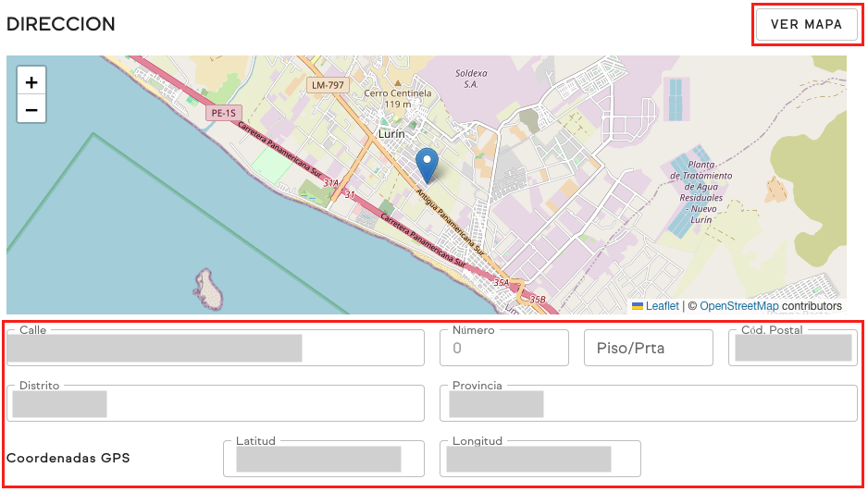The image size is (868, 492).
Task: Click into the Número input
Action: 503,348
